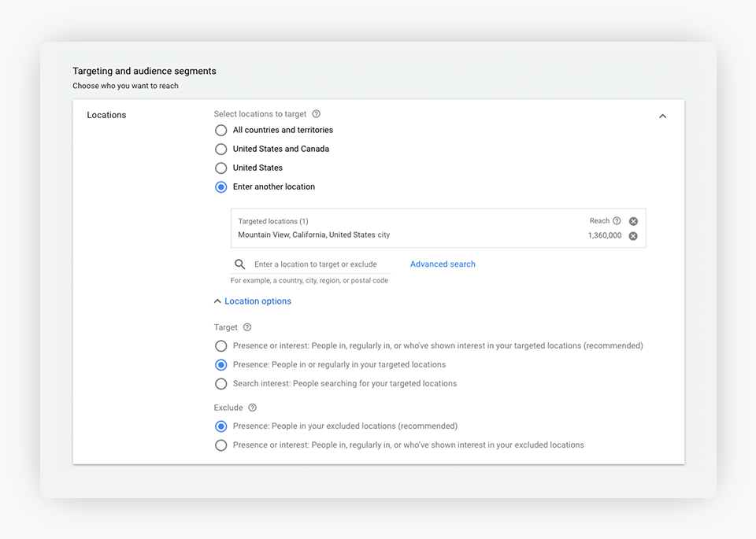Collapse the Locations section chevron

(662, 116)
